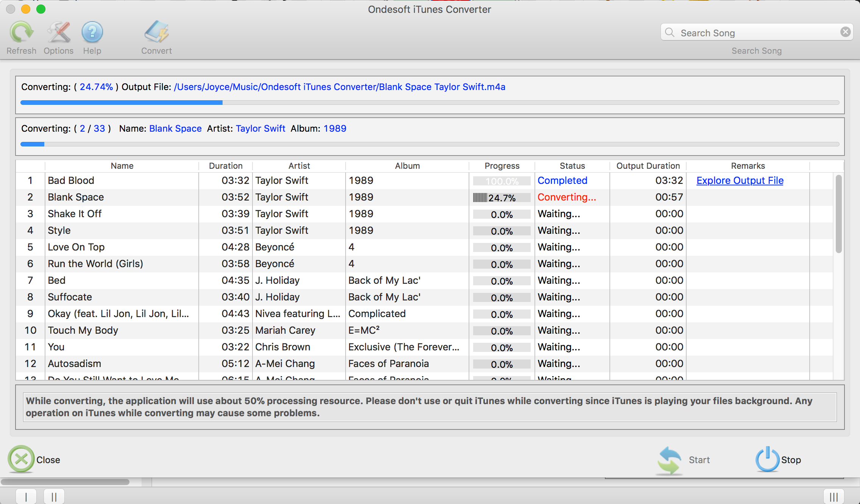The image size is (860, 504).
Task: Click the Status column header to sort
Action: [x=571, y=166]
